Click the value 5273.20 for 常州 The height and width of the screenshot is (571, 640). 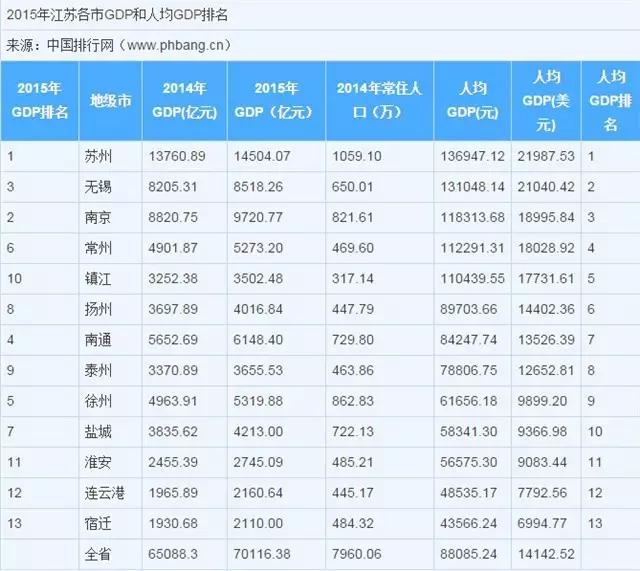[x=258, y=248]
